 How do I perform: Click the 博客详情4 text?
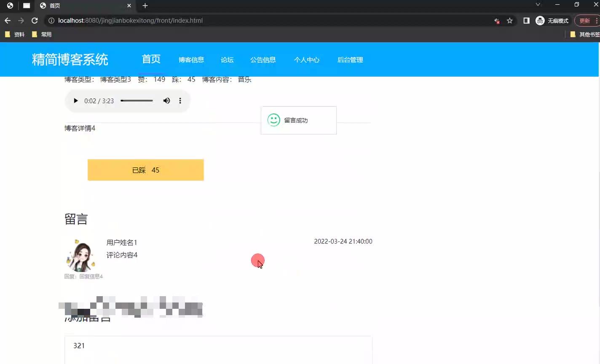tap(80, 128)
